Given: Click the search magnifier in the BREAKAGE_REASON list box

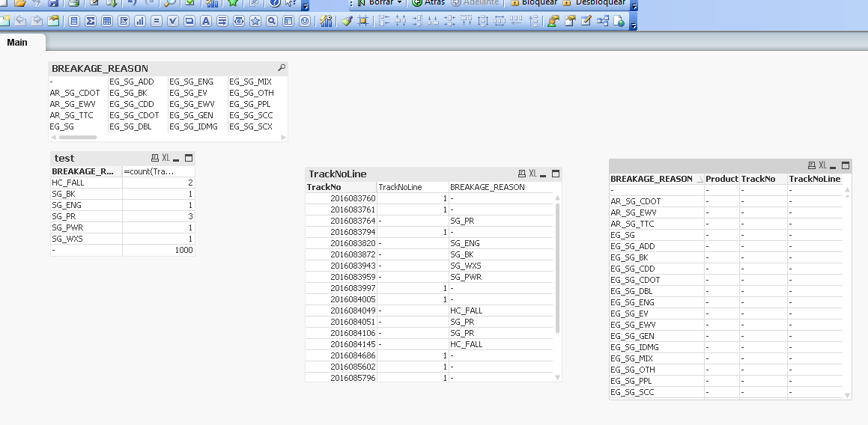Looking at the screenshot, I should pos(281,67).
